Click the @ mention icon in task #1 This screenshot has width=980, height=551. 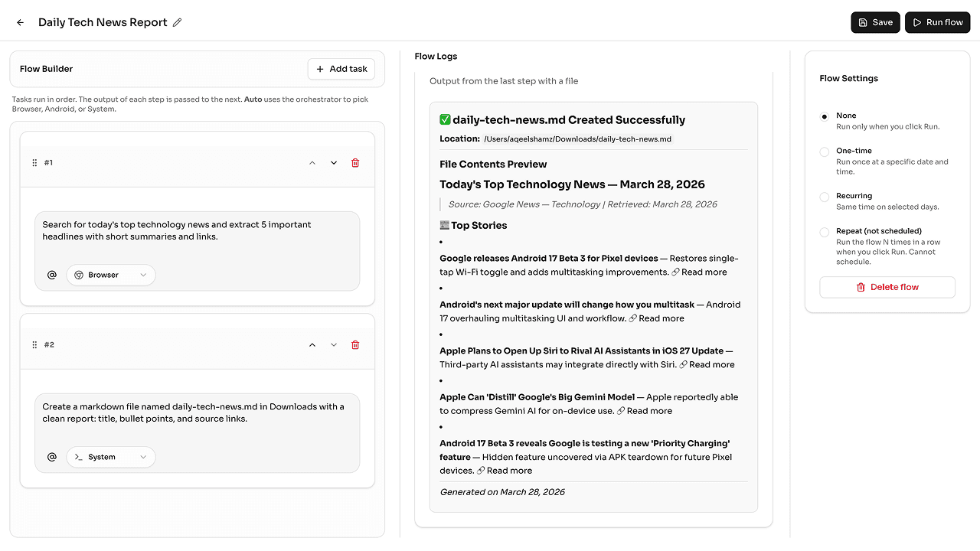pos(52,275)
